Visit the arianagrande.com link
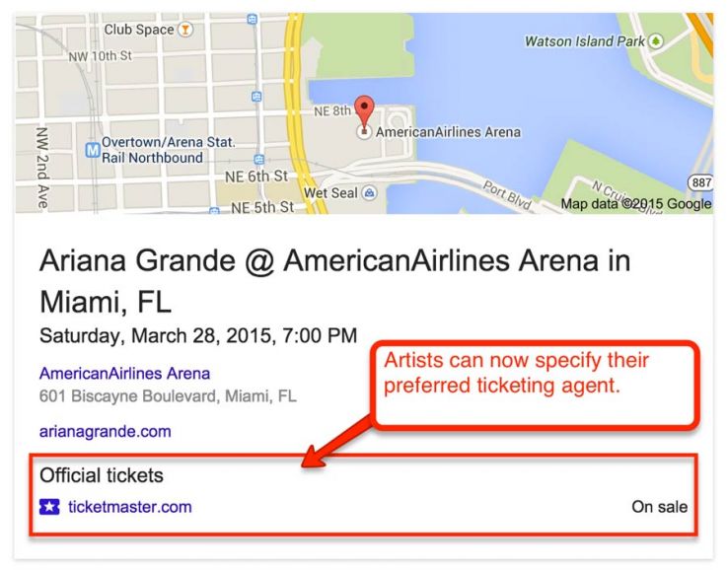The width and height of the screenshot is (728, 570). pyautogui.click(x=106, y=431)
